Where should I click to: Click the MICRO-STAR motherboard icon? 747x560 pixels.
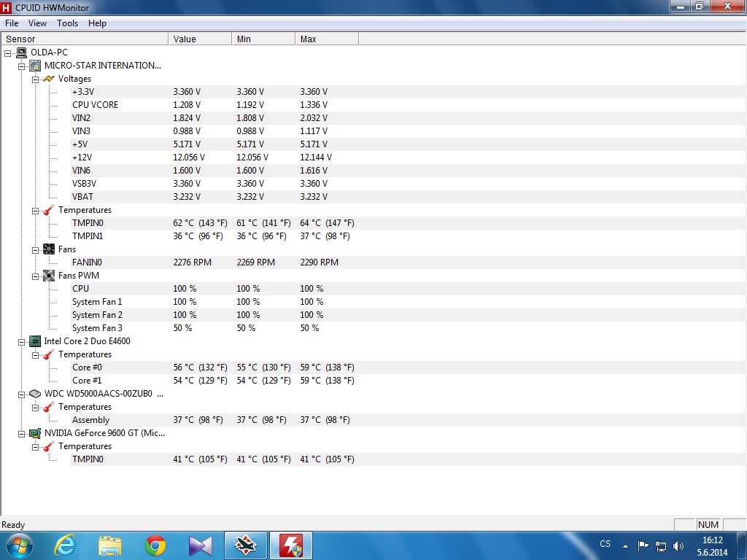click(35, 66)
